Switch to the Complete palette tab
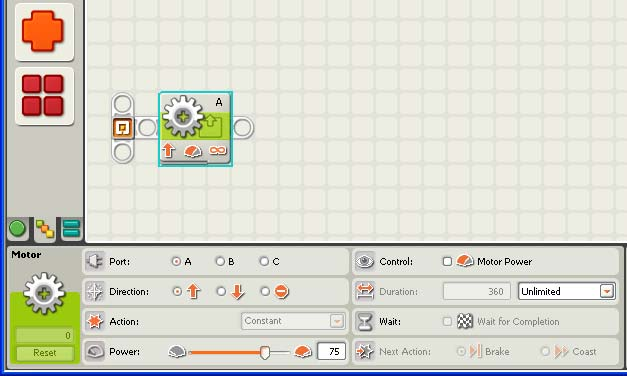This screenshot has height=376, width=627. [x=45, y=230]
